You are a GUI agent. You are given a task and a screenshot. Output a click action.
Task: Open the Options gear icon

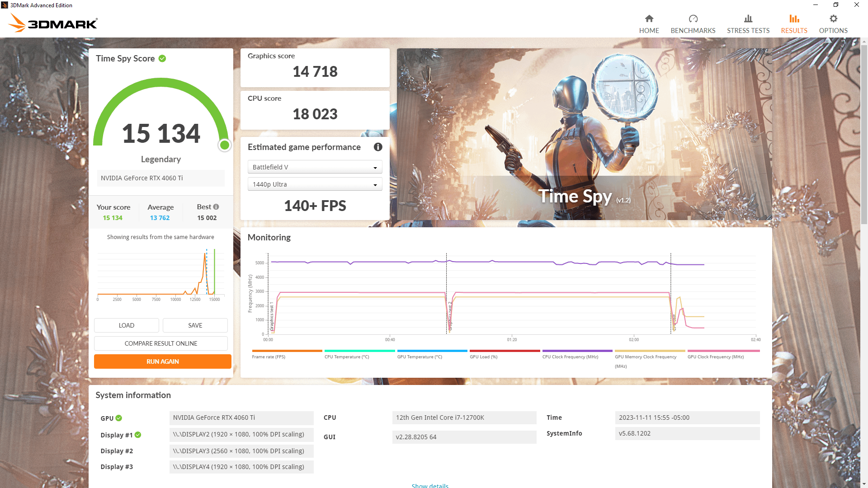tap(833, 19)
